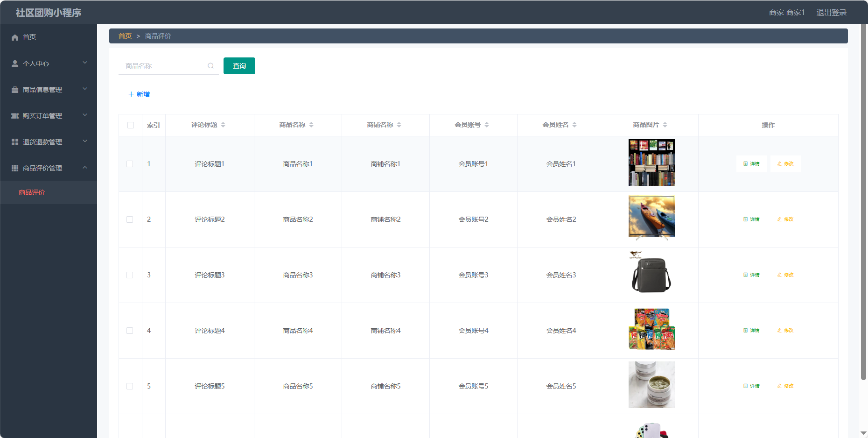The width and height of the screenshot is (868, 438).
Task: Click 修改 for row 评论标题3
Action: pos(785,275)
